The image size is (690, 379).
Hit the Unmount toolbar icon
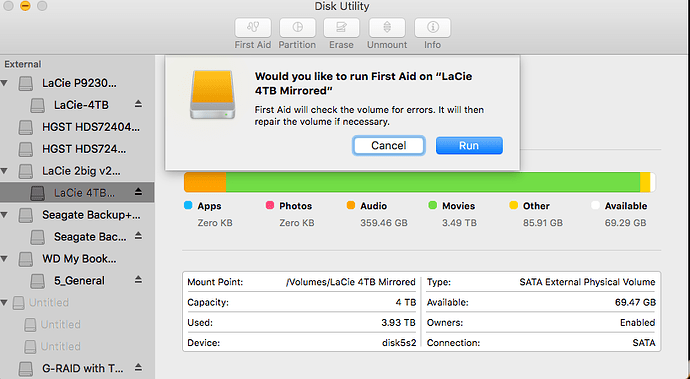point(387,28)
